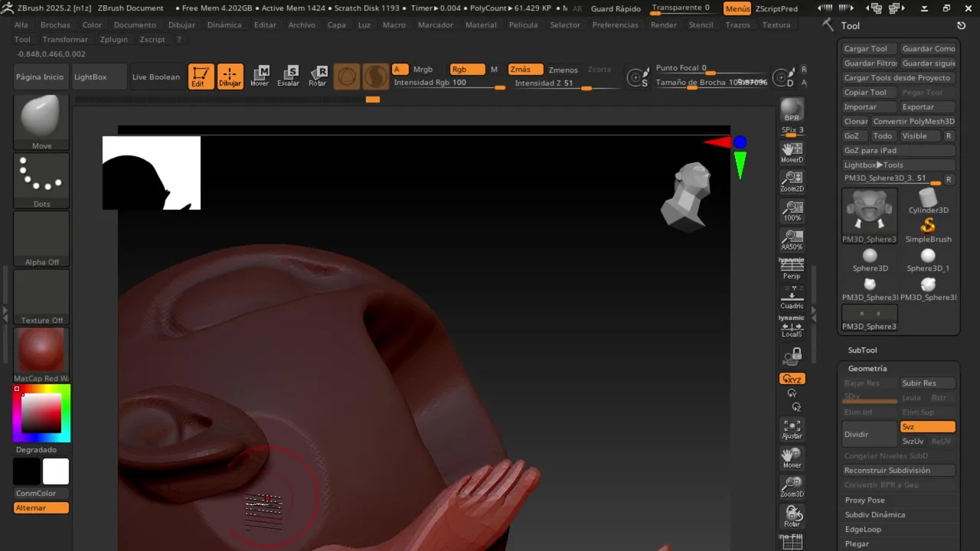
Task: Open the Alpha Off selector
Action: 41,239
